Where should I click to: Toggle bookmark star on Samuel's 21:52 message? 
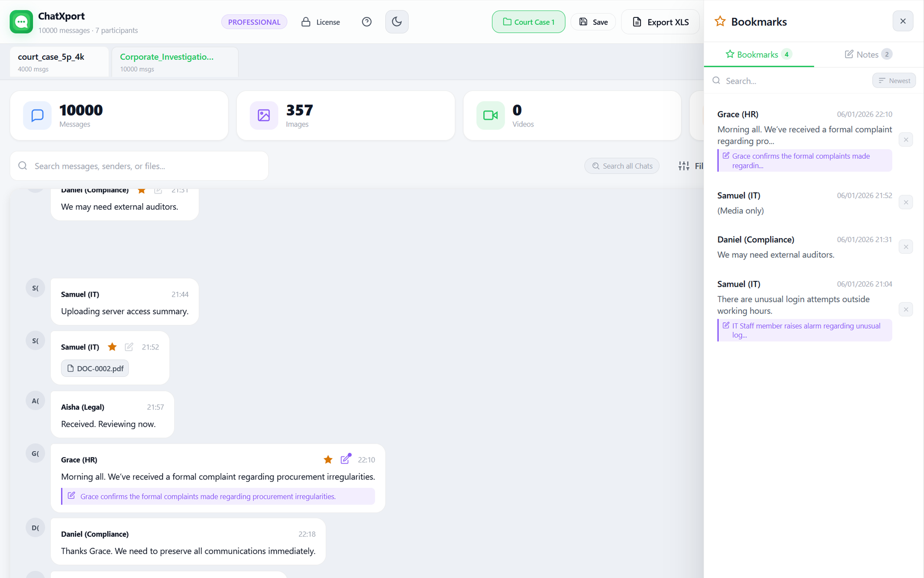point(112,347)
